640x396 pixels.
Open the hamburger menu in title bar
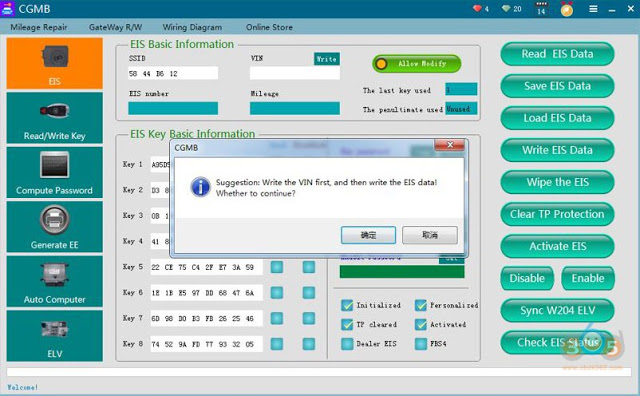593,9
